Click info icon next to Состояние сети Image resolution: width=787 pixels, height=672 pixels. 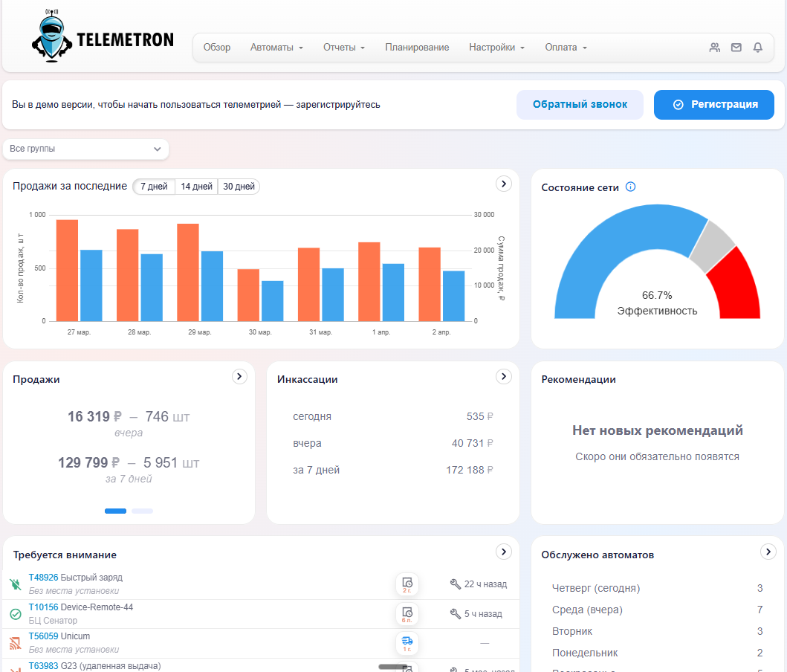tap(630, 187)
